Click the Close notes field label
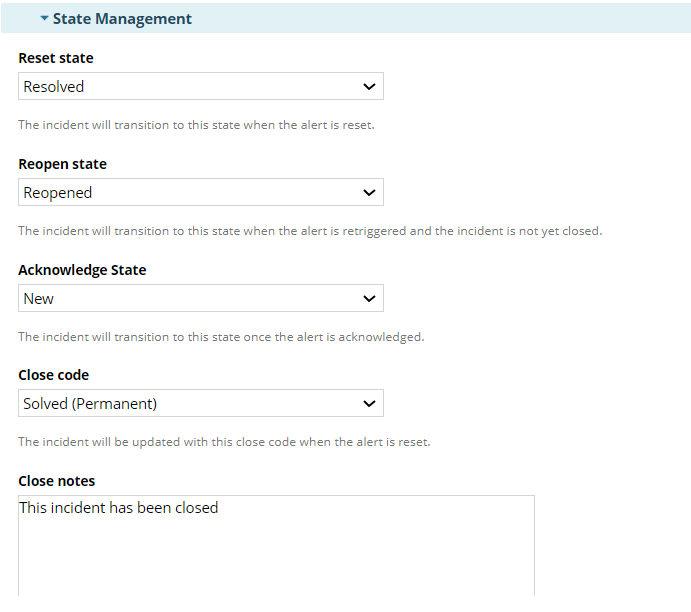 (57, 481)
